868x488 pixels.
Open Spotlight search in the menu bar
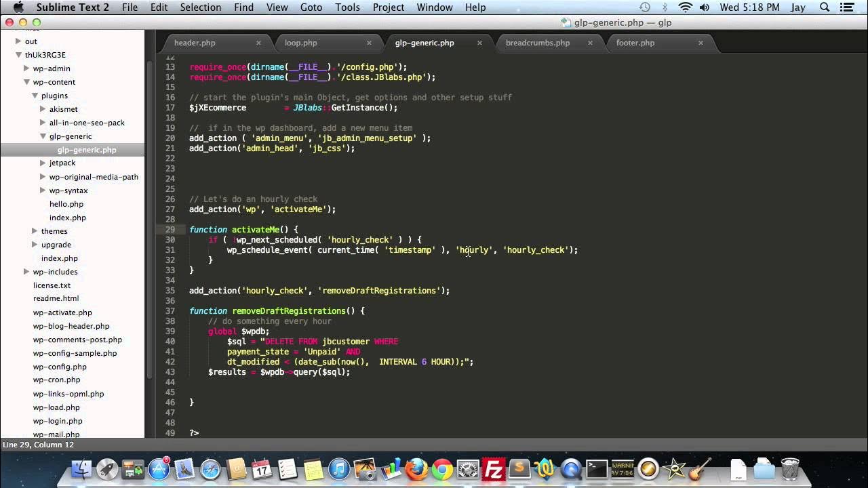pyautogui.click(x=824, y=7)
